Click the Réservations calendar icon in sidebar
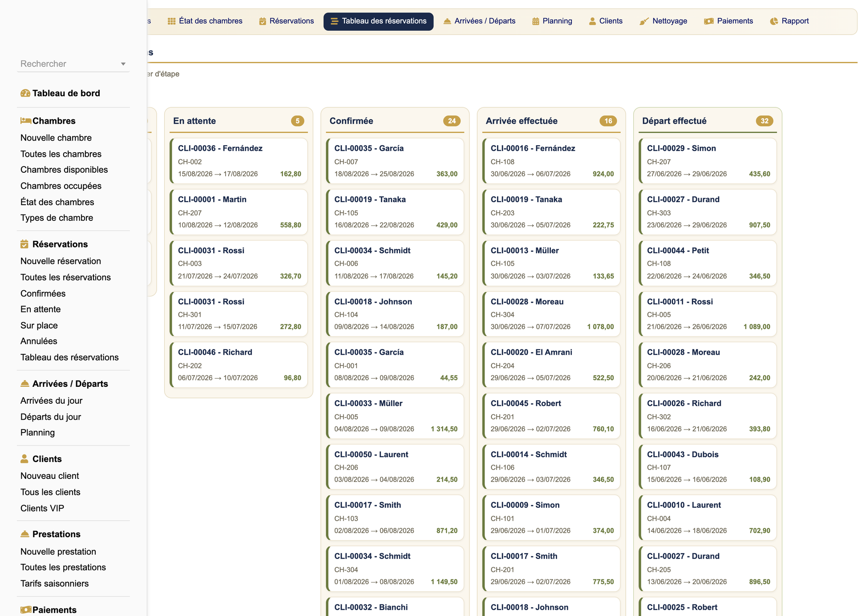Image resolution: width=866 pixels, height=616 pixels. coord(24,244)
